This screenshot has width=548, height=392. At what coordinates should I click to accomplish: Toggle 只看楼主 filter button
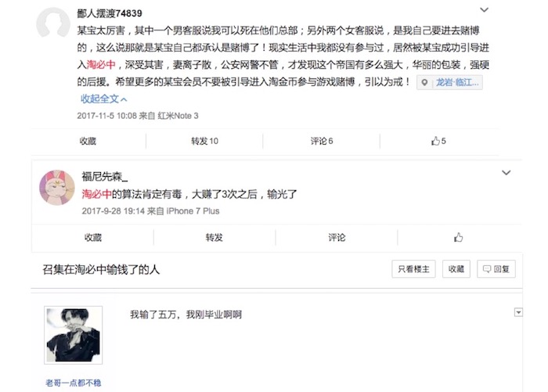[413, 269]
